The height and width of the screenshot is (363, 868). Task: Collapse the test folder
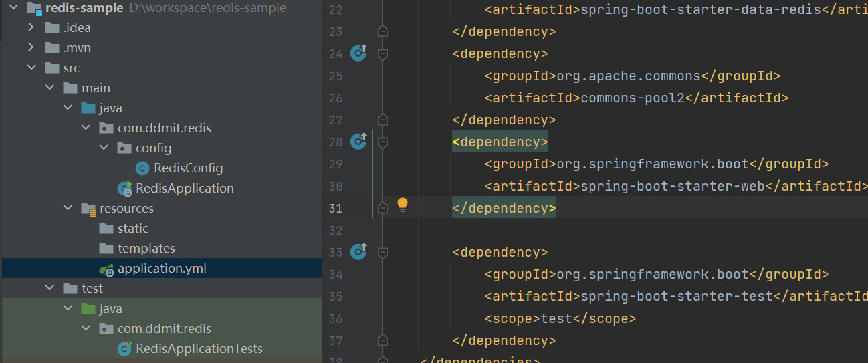[49, 289]
